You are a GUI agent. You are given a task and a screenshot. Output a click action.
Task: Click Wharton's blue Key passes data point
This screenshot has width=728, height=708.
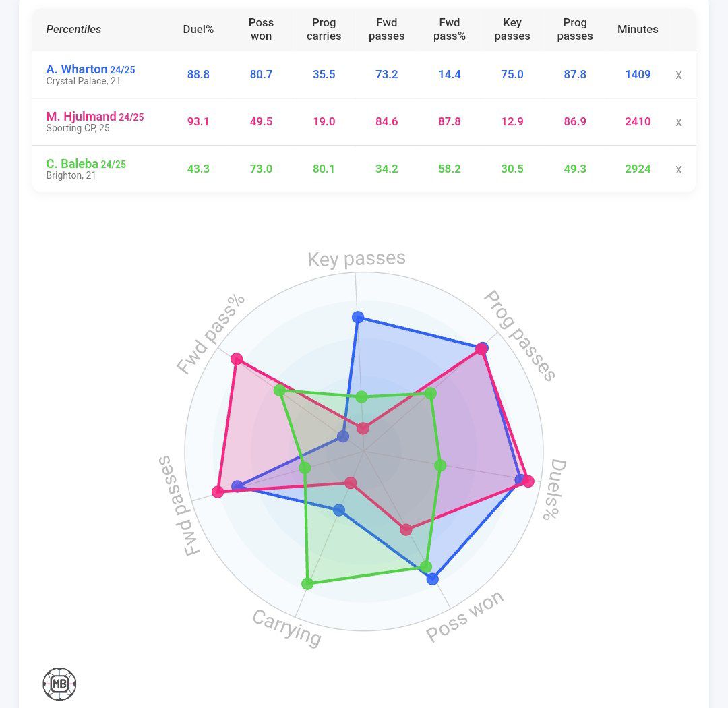pos(358,317)
